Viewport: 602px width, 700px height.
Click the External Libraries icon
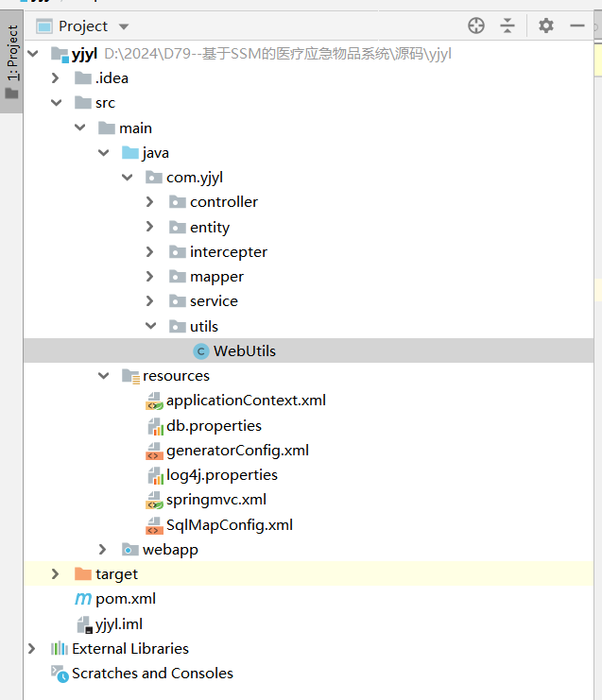point(59,649)
